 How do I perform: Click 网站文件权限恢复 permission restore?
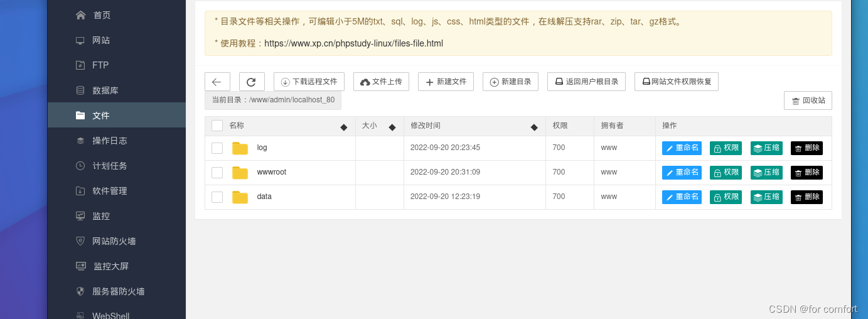(x=677, y=82)
